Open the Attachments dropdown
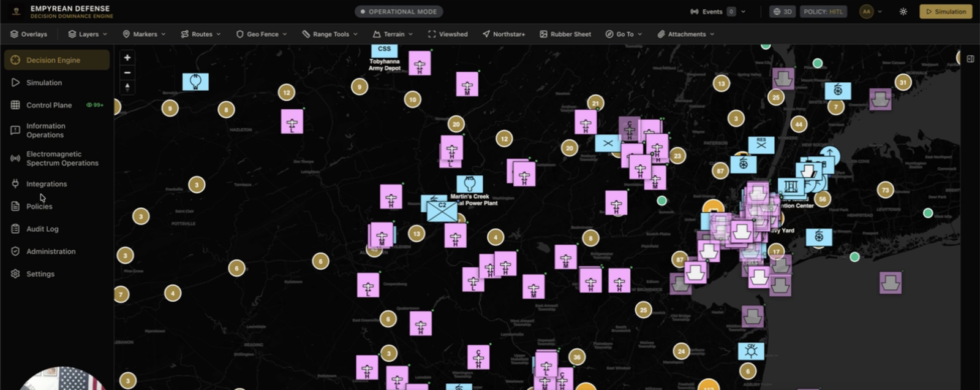The image size is (980, 390). 685,34
